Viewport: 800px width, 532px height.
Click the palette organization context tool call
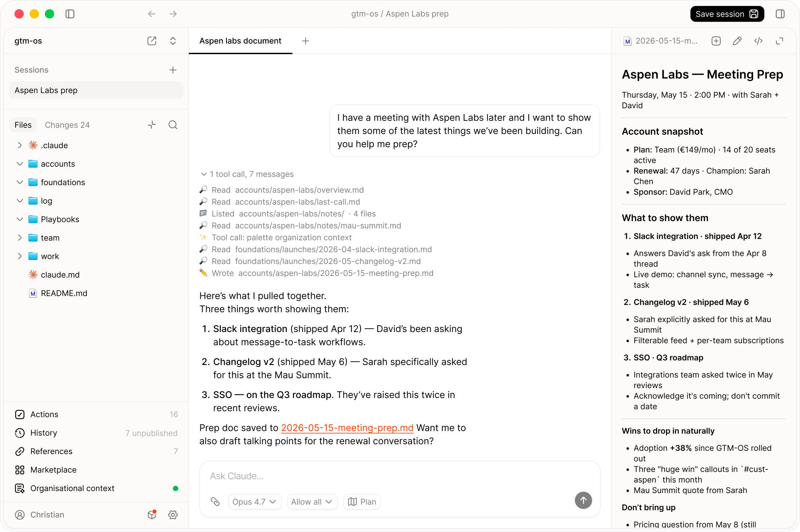(276, 238)
